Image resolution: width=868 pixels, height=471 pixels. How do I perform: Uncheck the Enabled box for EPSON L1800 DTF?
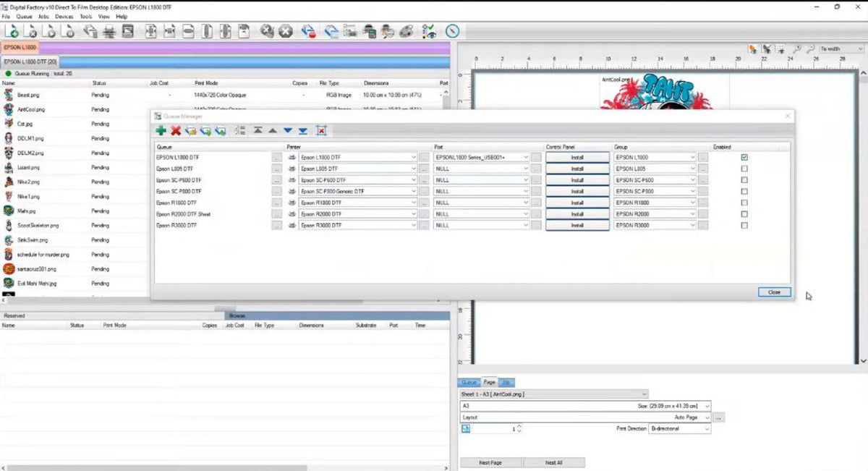point(744,157)
